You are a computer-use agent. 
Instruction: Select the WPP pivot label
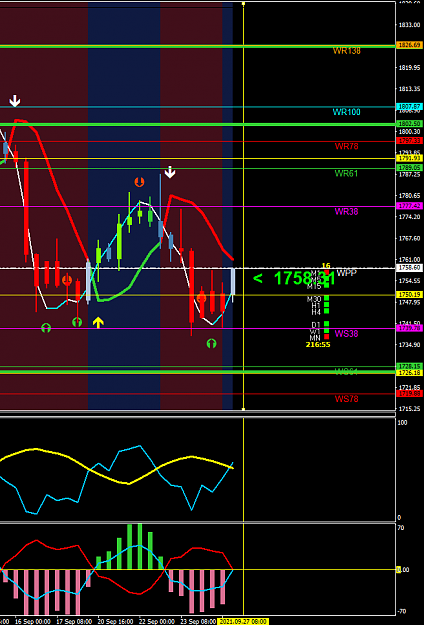click(x=346, y=273)
